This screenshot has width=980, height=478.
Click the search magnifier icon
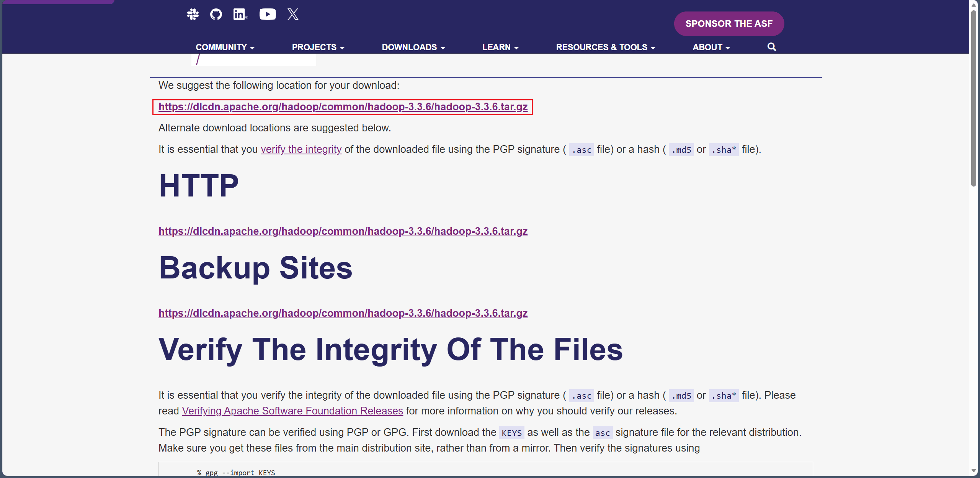771,47
